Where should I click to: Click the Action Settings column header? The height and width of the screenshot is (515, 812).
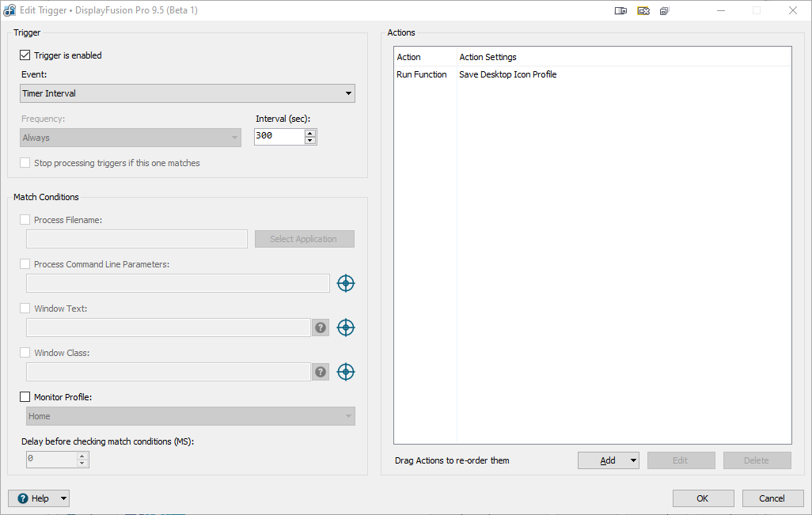click(488, 57)
